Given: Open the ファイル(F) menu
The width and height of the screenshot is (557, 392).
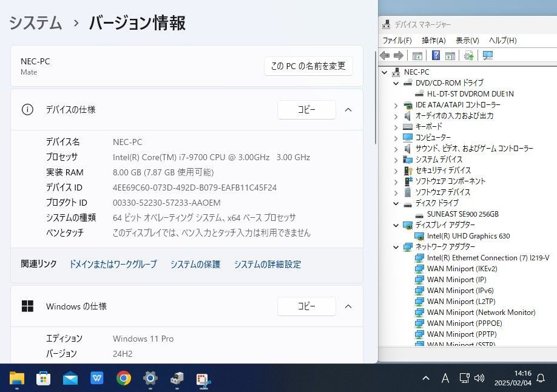Looking at the screenshot, I should click(x=397, y=41).
